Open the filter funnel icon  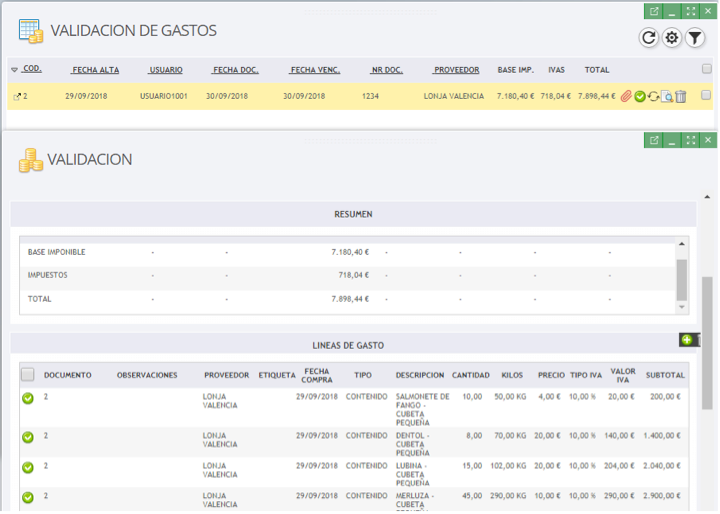(x=695, y=38)
